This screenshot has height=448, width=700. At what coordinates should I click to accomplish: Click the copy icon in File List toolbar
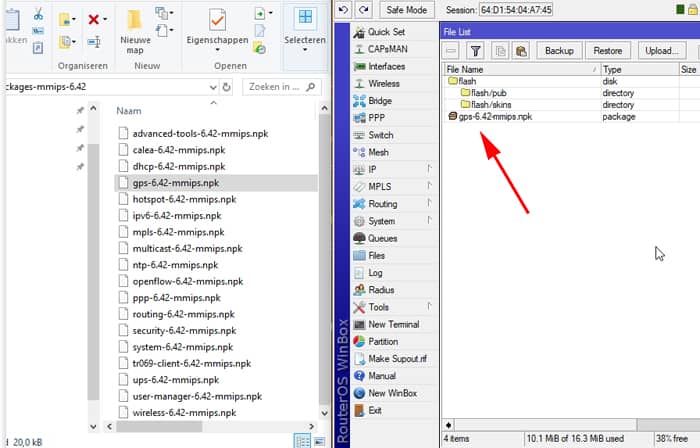(x=500, y=51)
